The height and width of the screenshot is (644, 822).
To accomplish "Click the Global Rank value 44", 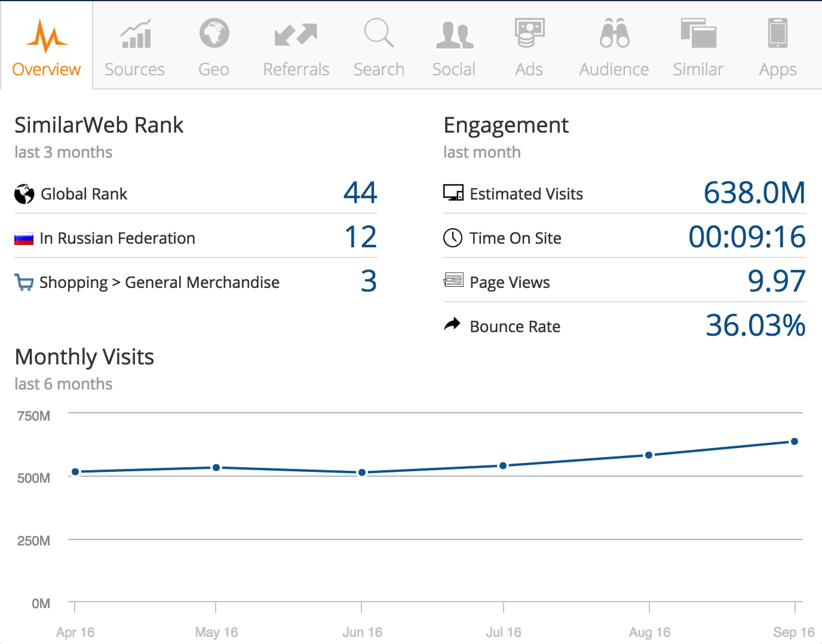I will click(x=360, y=193).
